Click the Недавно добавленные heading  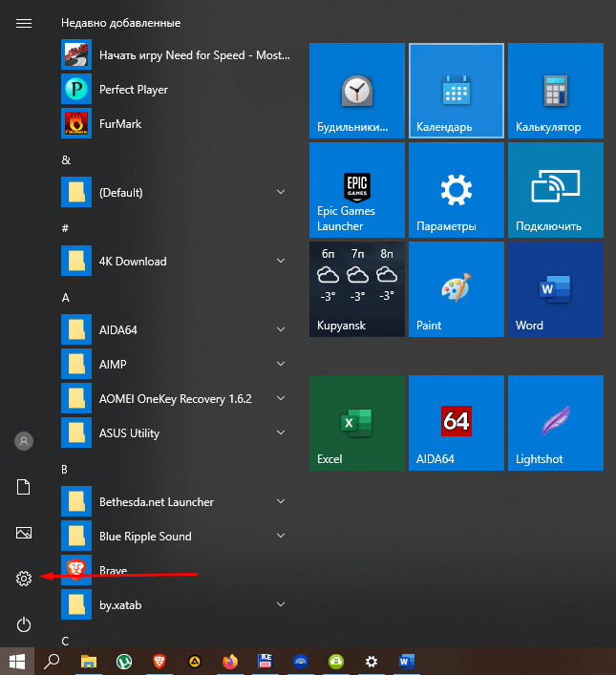pyautogui.click(x=120, y=23)
